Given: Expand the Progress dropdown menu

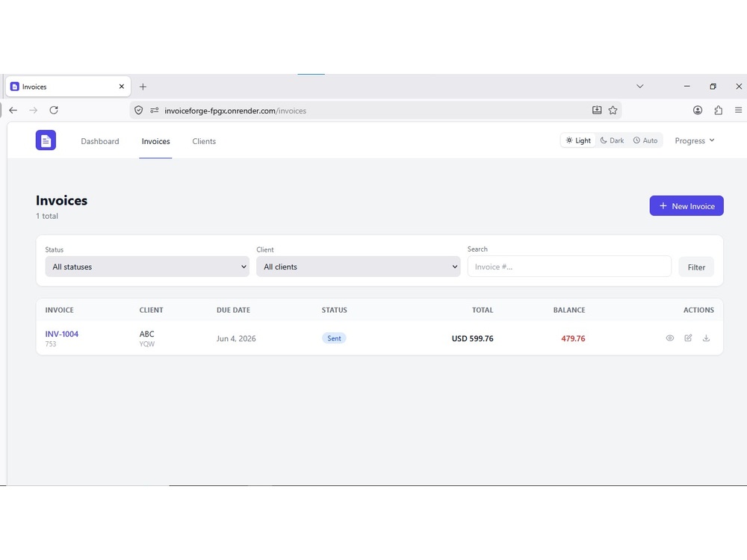Looking at the screenshot, I should pos(695,140).
